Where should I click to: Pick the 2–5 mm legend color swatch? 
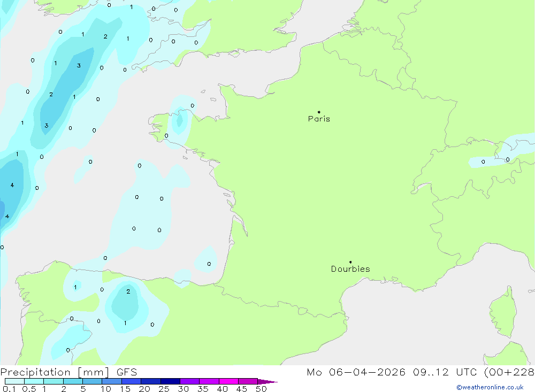(x=73, y=381)
